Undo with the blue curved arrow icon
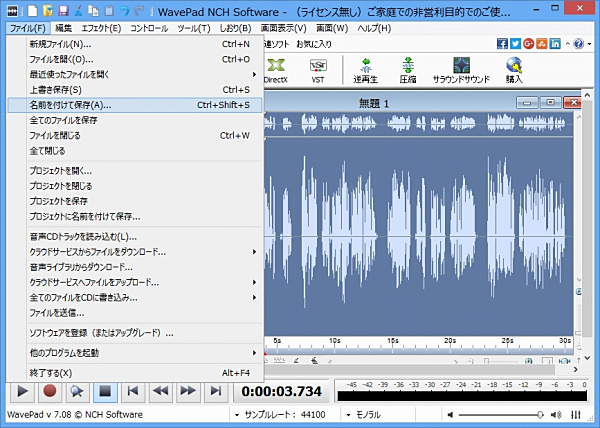The width and height of the screenshot is (600, 428). (125, 11)
